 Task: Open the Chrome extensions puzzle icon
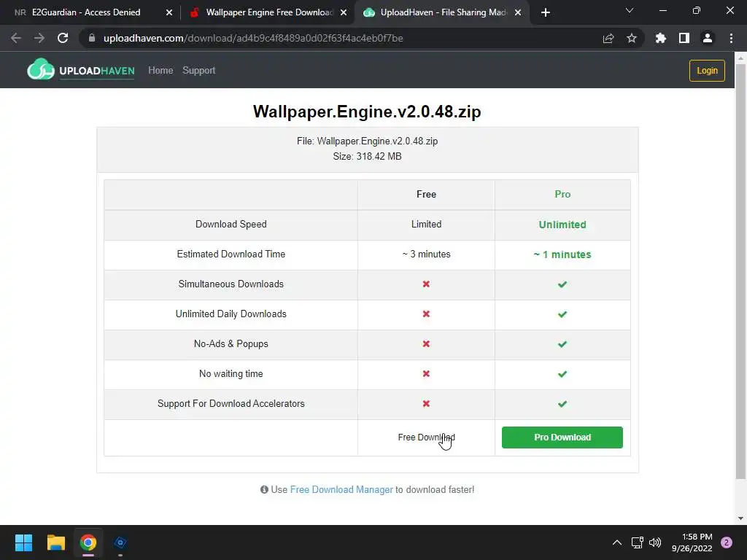660,38
